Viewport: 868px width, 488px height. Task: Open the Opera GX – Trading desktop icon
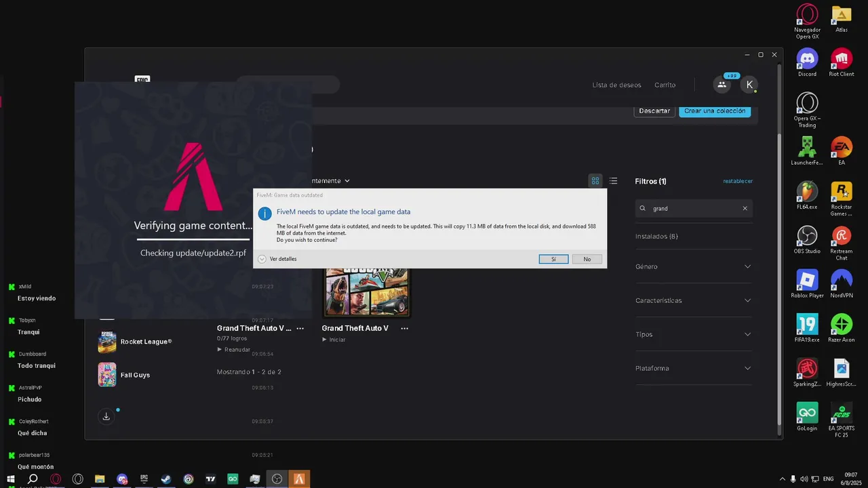807,110
